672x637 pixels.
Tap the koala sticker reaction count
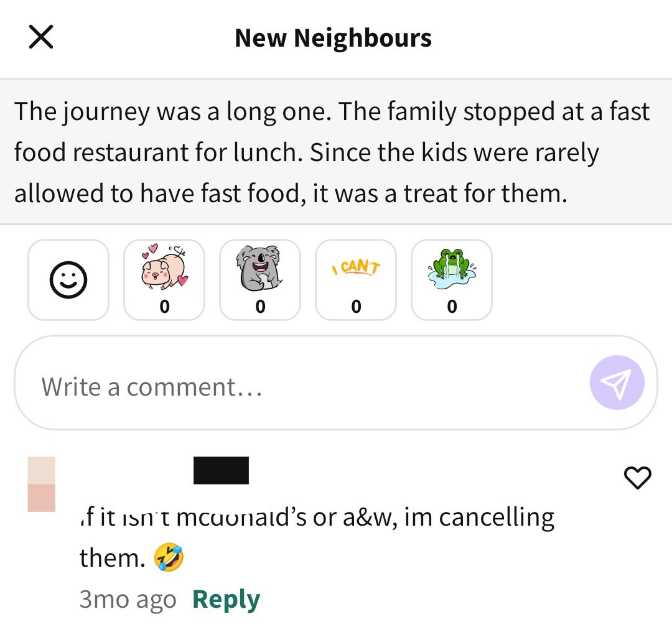pyautogui.click(x=260, y=306)
